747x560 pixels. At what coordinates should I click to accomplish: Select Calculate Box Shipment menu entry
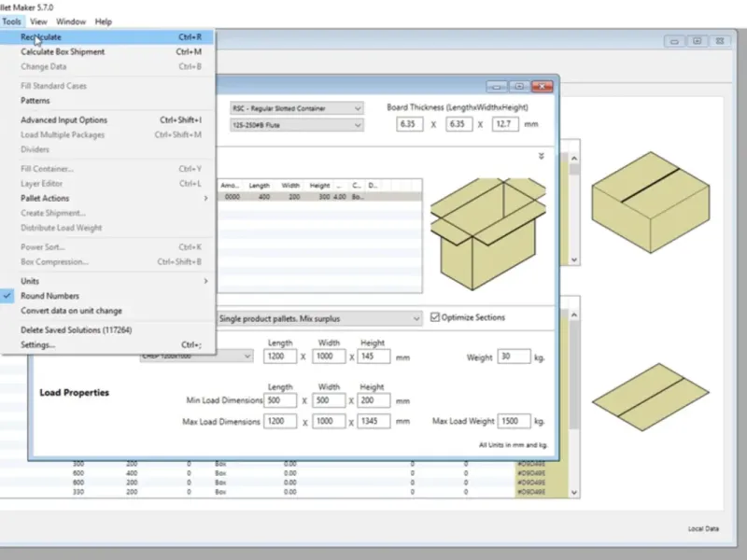[107, 52]
